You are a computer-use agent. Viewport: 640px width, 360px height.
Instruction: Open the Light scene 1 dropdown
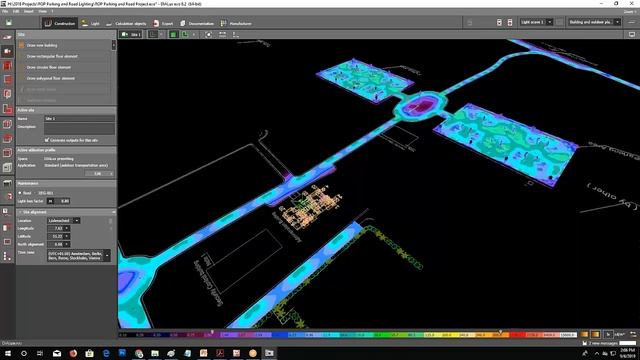[549, 22]
